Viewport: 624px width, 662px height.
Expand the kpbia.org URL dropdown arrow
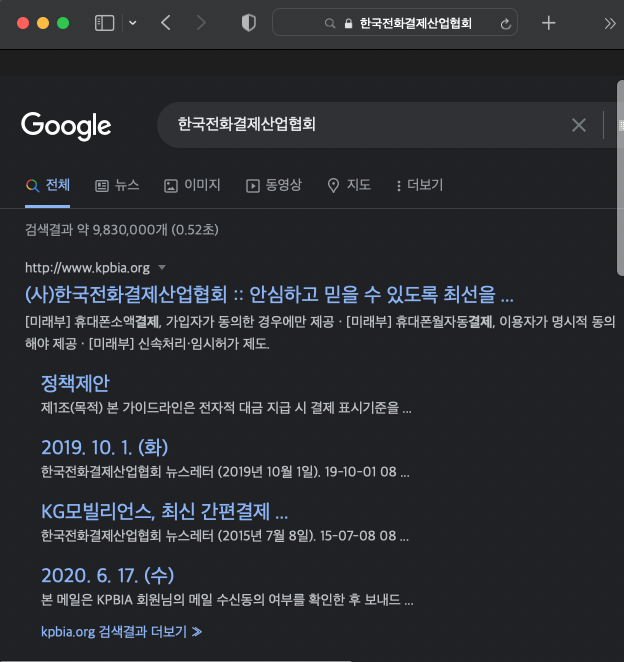pyautogui.click(x=162, y=267)
